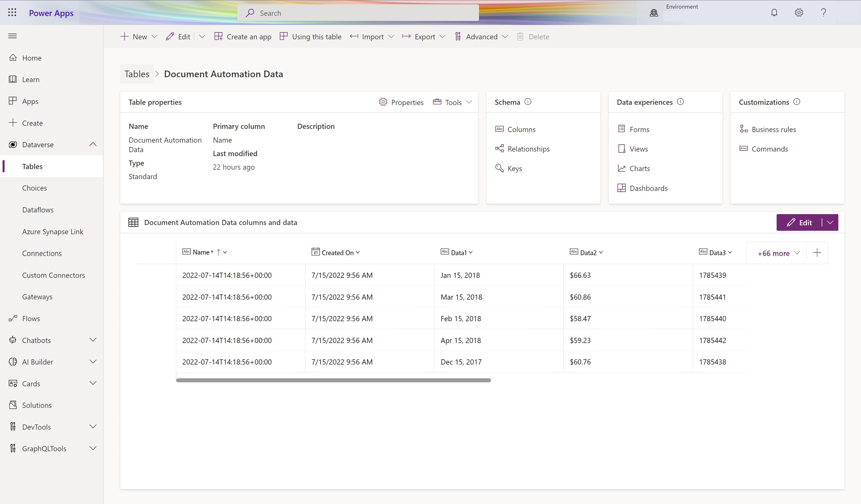Viewport: 861px width, 504px height.
Task: Collapse the left navigation hamburger menu
Action: [12, 36]
